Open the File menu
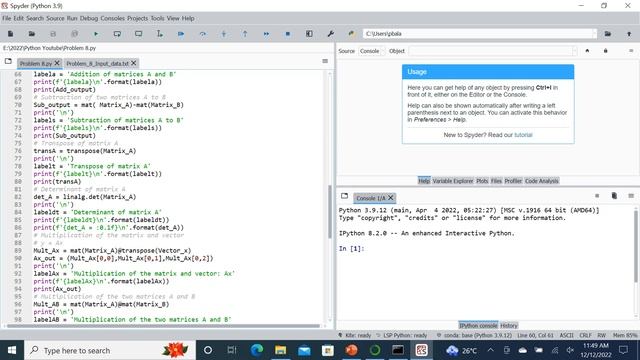 coord(7,18)
